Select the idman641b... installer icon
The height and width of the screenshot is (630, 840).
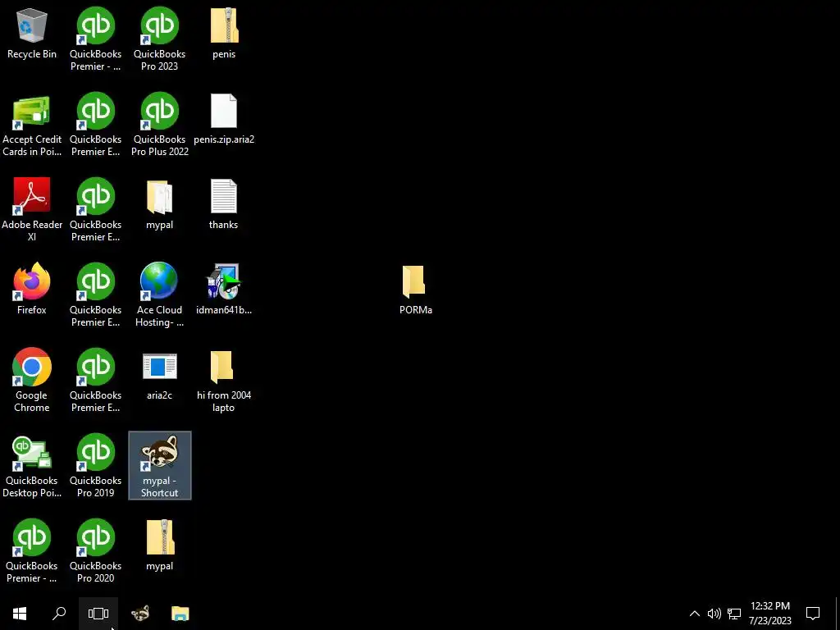[x=223, y=289]
